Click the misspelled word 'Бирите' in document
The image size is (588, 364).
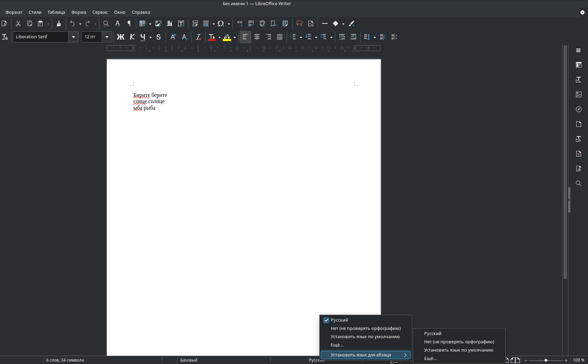[x=141, y=95]
